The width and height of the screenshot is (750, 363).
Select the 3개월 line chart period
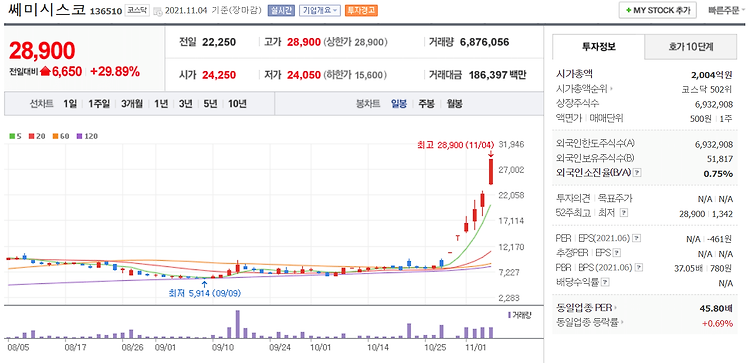point(132,104)
